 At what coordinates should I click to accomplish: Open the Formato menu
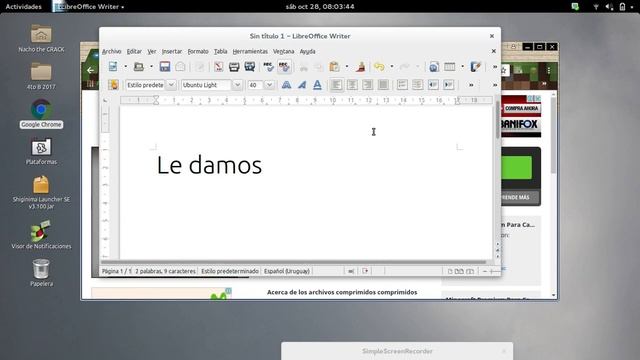click(x=198, y=51)
